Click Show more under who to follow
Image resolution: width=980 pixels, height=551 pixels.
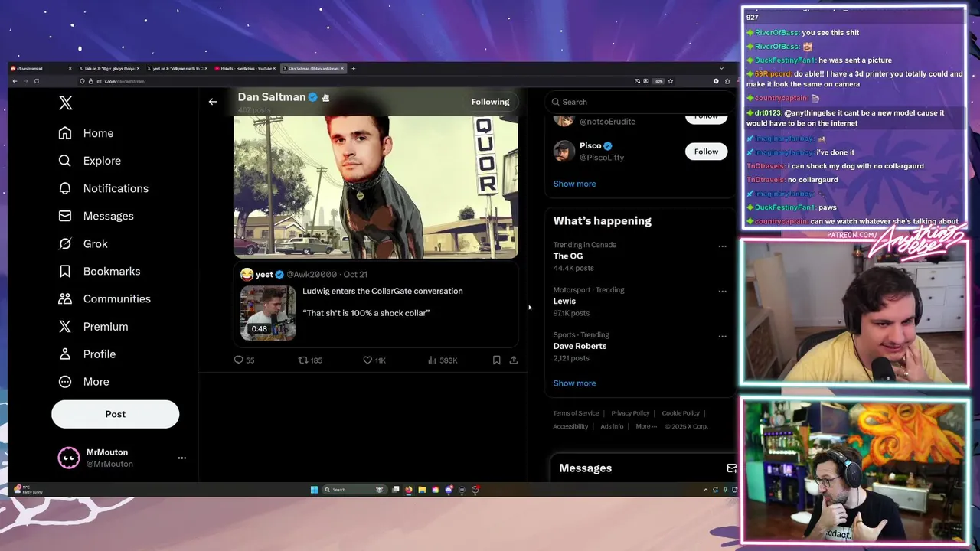click(x=574, y=184)
